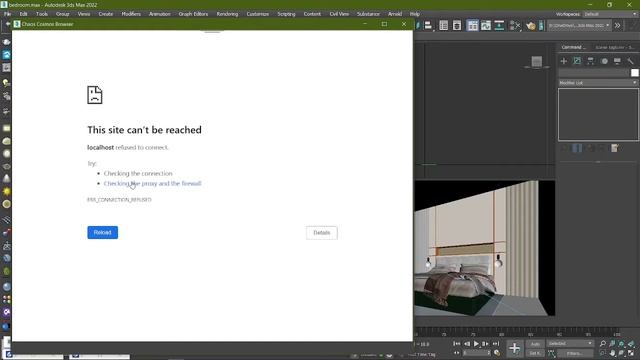Click the light bulb icon in left toolbar
Screen dimensions: 640x360
point(6,83)
